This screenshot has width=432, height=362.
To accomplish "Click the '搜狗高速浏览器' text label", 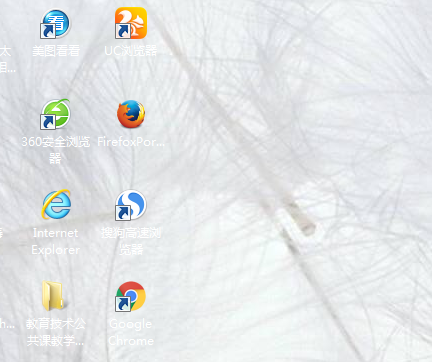I will tap(131, 241).
